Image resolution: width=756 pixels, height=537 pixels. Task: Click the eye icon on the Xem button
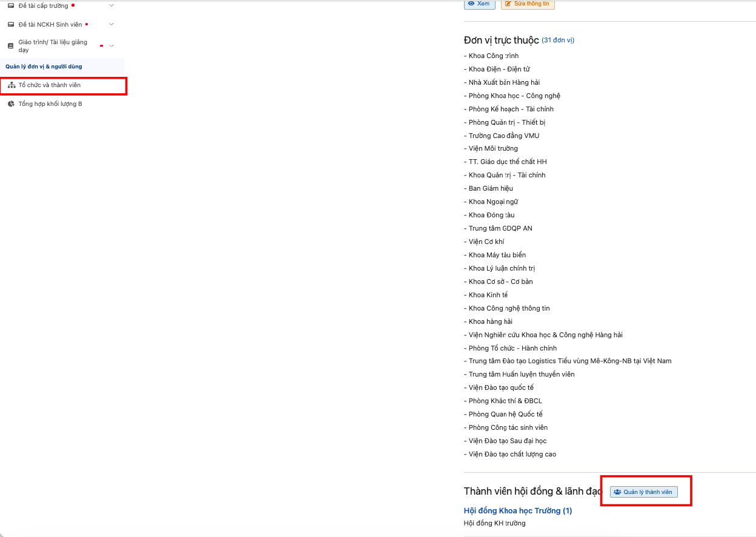coord(471,4)
